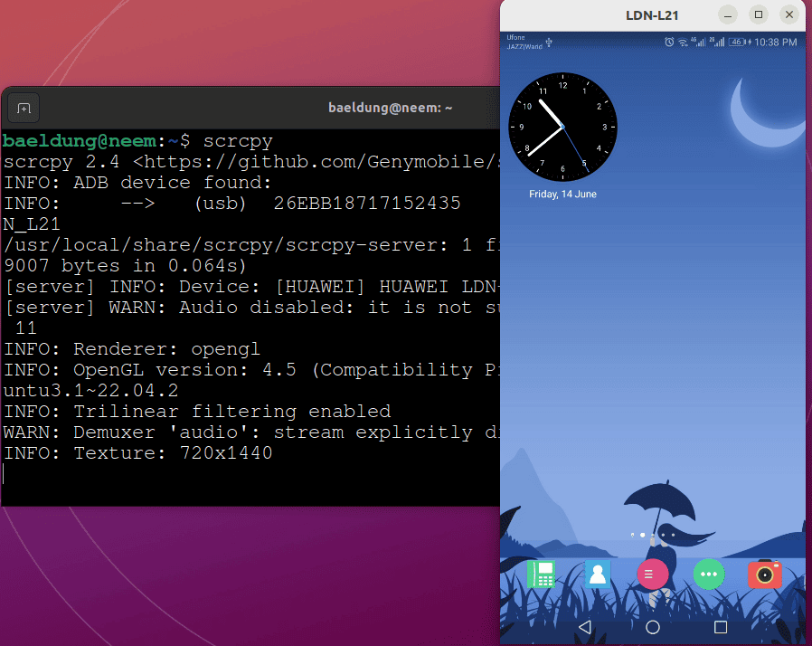
Task: Tap the first signal strength bars icon
Action: [x=698, y=42]
